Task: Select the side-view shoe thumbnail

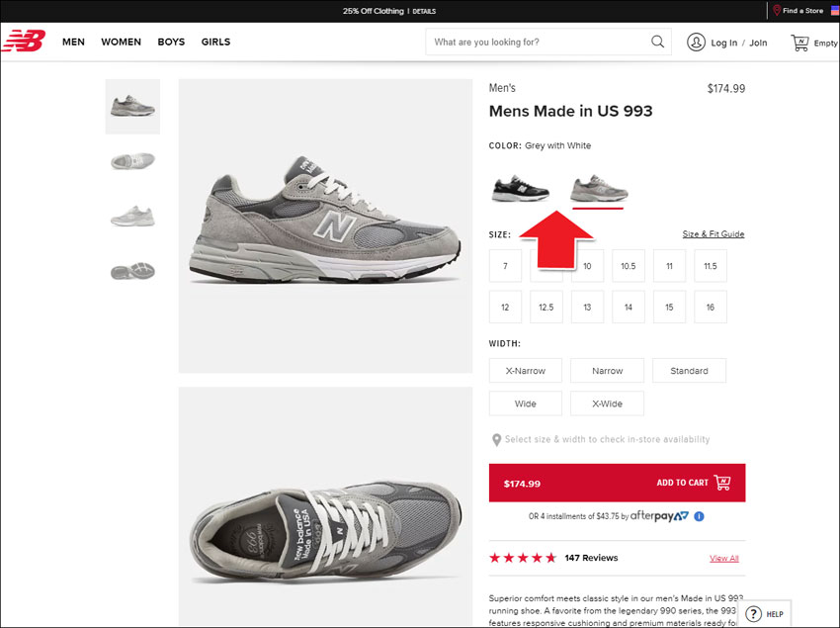Action: (132, 106)
